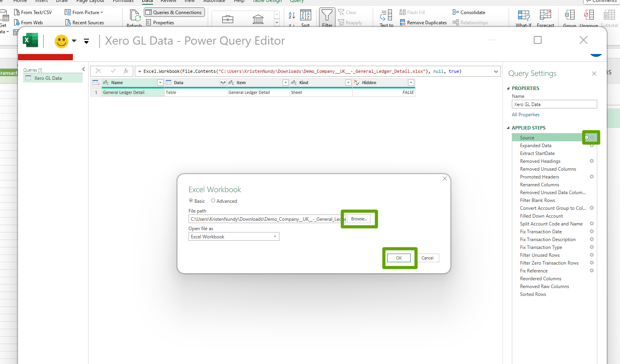Click Consolidate in Excel ribbon
The height and width of the screenshot is (364, 620).
[469, 13]
